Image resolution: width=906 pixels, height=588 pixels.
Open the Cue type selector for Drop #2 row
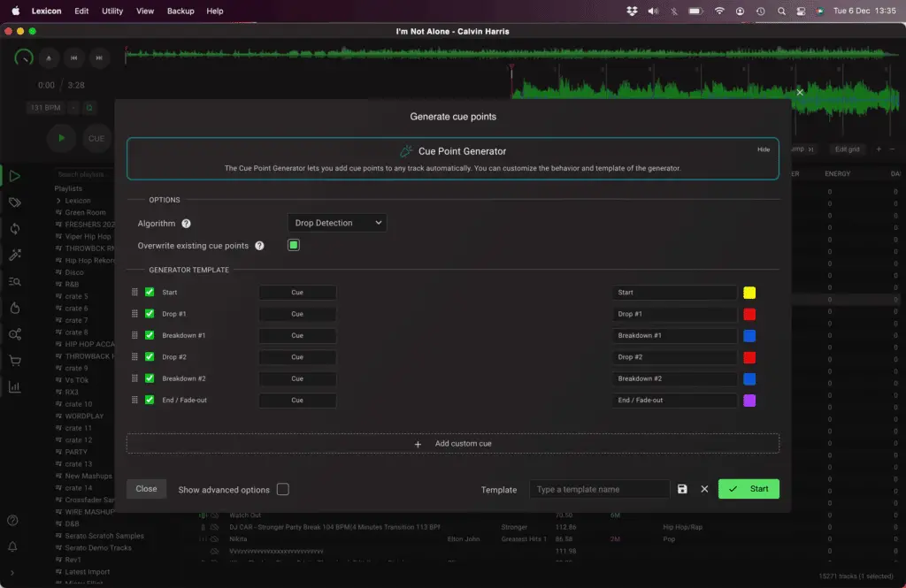[x=297, y=357]
